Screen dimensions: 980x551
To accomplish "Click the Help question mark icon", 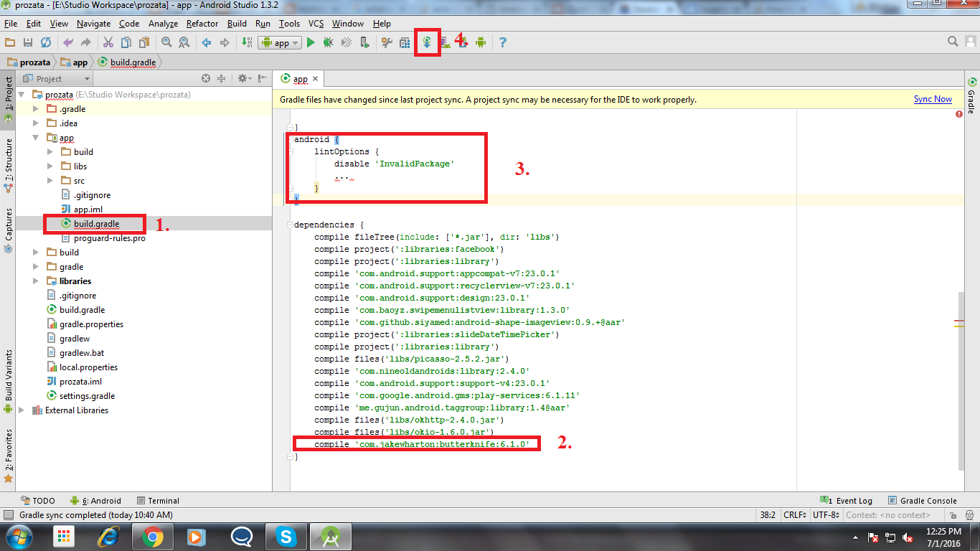I will 502,42.
